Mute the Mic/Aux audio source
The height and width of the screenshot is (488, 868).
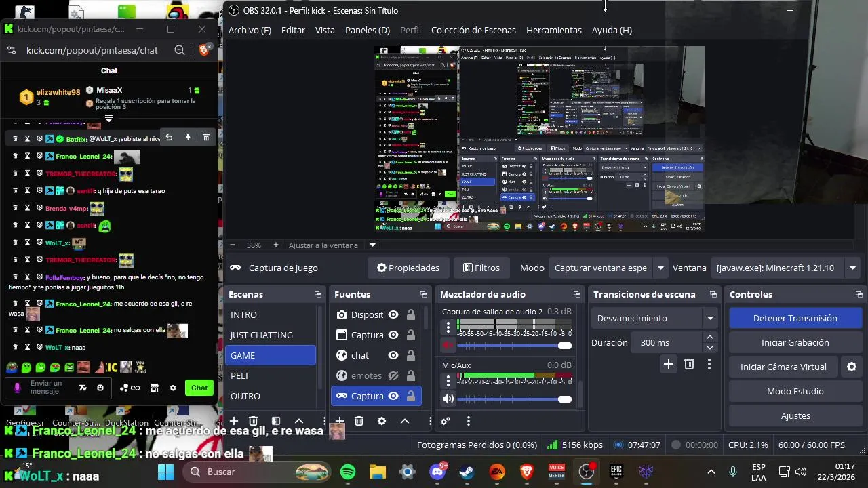click(x=448, y=399)
